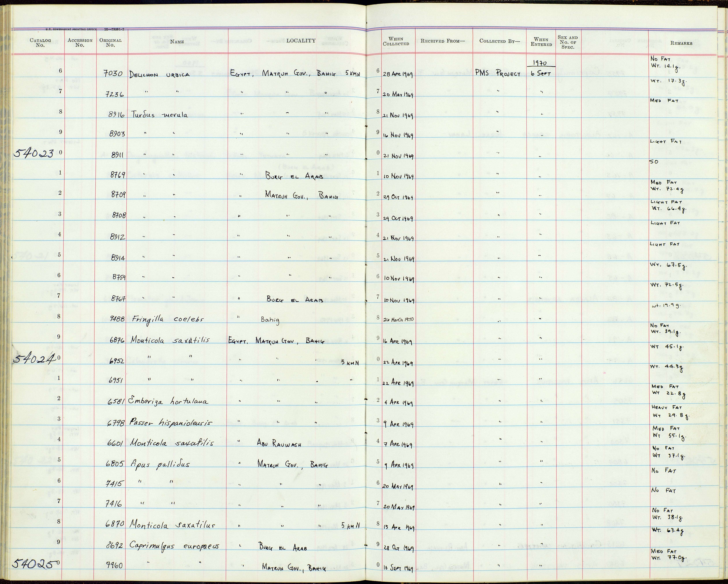Click the 'Sex and No. of Spec.' header
728x584 pixels.
pyautogui.click(x=568, y=42)
